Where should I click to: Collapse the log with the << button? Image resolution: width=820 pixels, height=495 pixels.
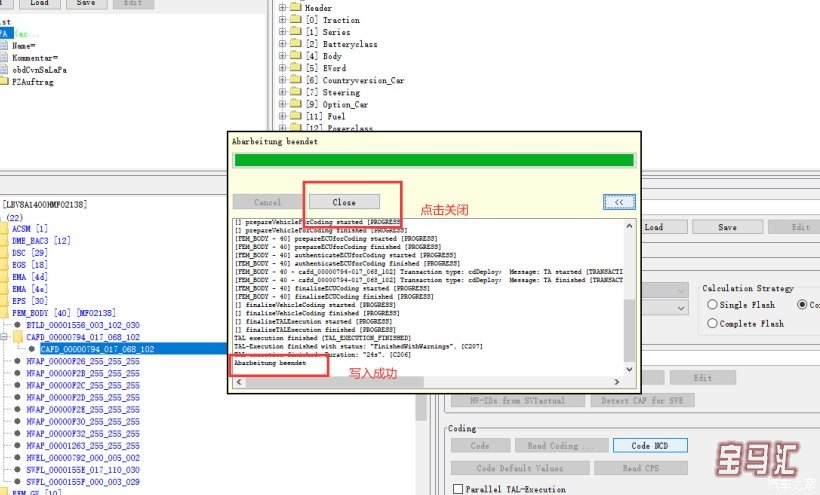[619, 202]
